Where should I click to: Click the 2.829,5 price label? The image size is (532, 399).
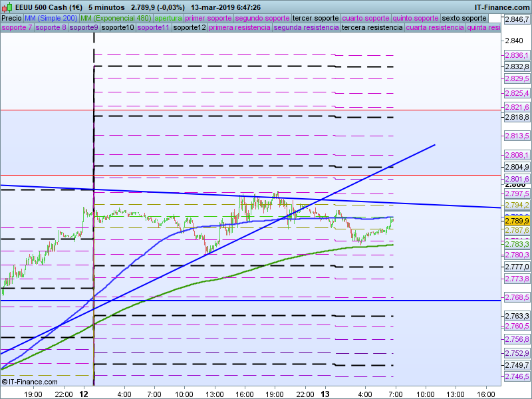point(517,78)
